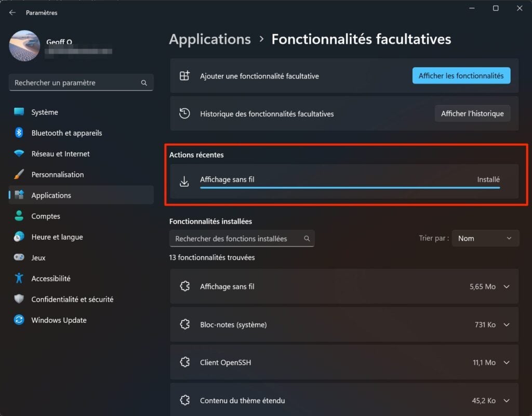Click the 45,2 Ko size value
This screenshot has width=532, height=416.
click(484, 401)
